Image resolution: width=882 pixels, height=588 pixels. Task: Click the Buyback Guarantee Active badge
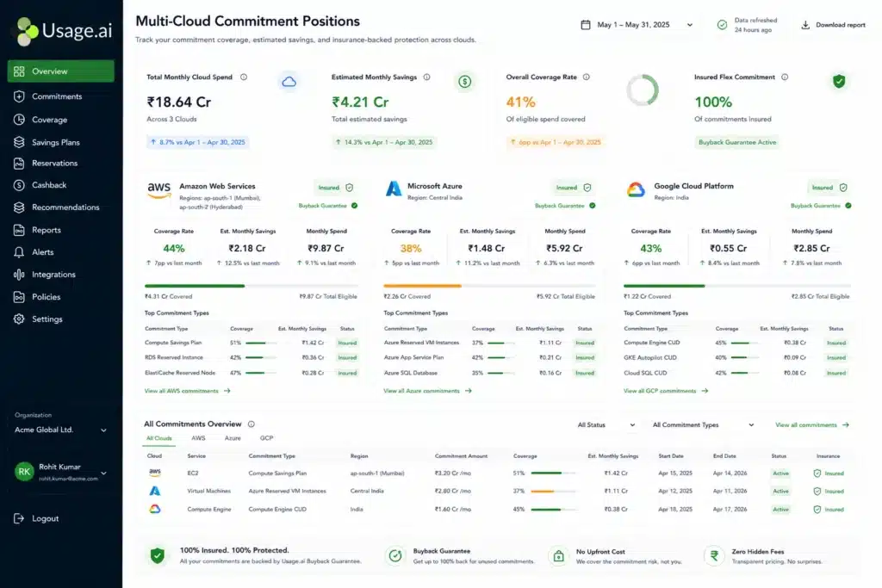coord(737,142)
